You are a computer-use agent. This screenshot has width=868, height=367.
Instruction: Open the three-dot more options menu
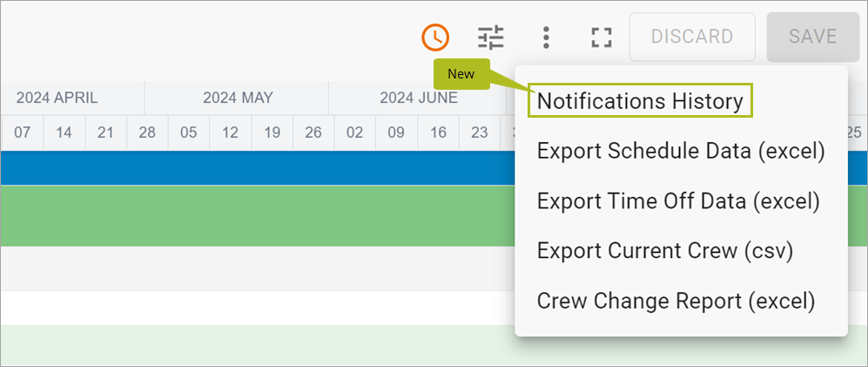tap(546, 37)
